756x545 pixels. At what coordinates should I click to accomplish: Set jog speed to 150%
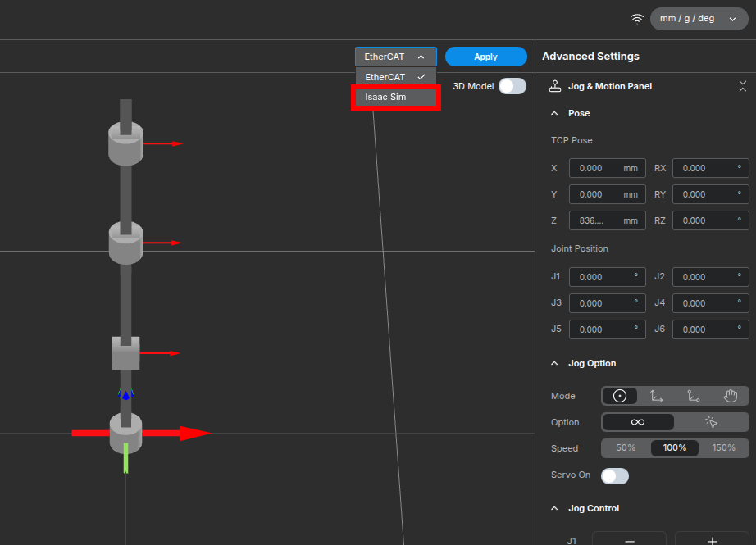pos(723,448)
